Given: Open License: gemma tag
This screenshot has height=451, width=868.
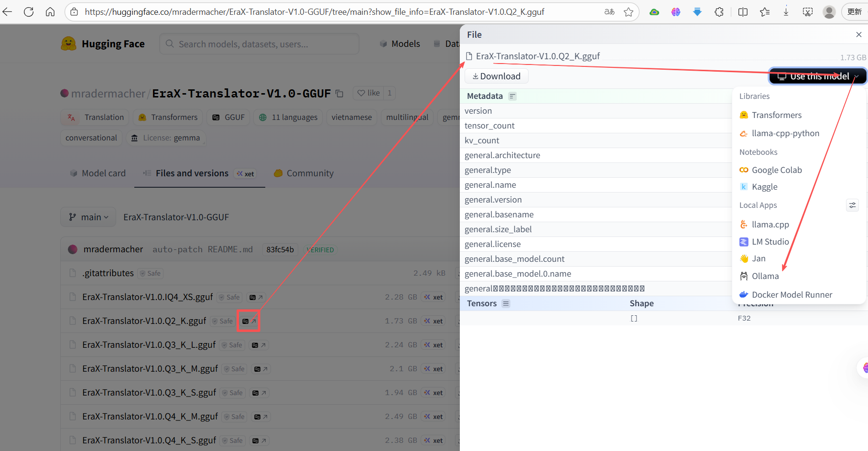Looking at the screenshot, I should coord(166,138).
